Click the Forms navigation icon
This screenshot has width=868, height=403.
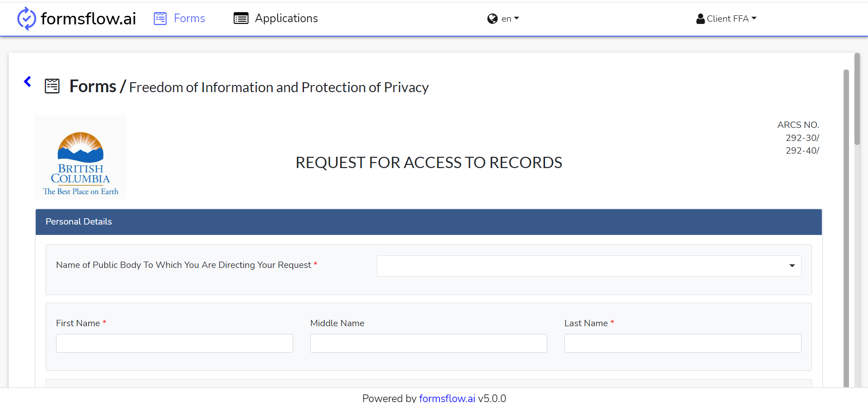[x=160, y=19]
